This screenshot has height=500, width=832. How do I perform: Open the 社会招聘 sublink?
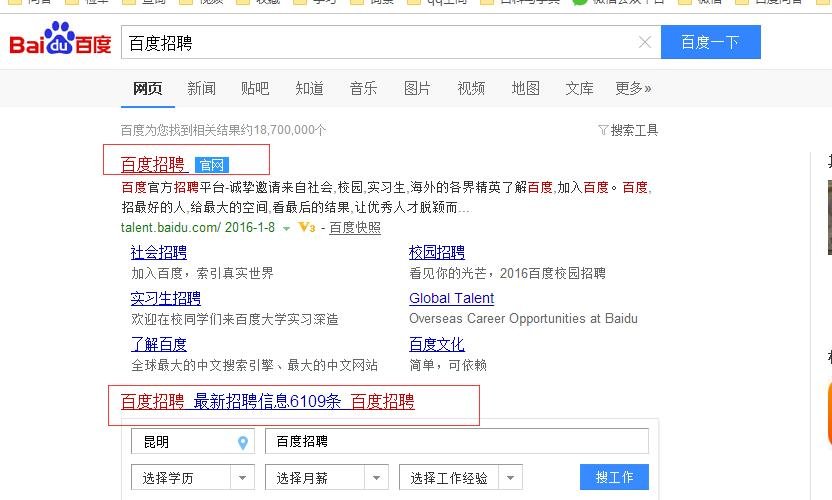click(x=159, y=253)
